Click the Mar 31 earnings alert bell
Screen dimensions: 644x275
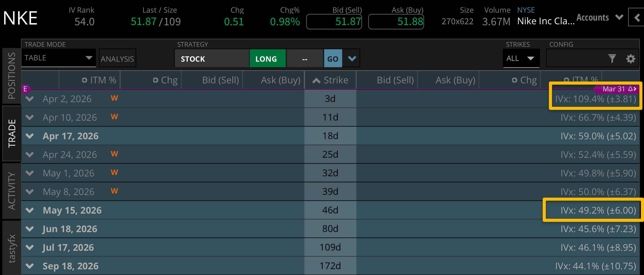[x=630, y=89]
